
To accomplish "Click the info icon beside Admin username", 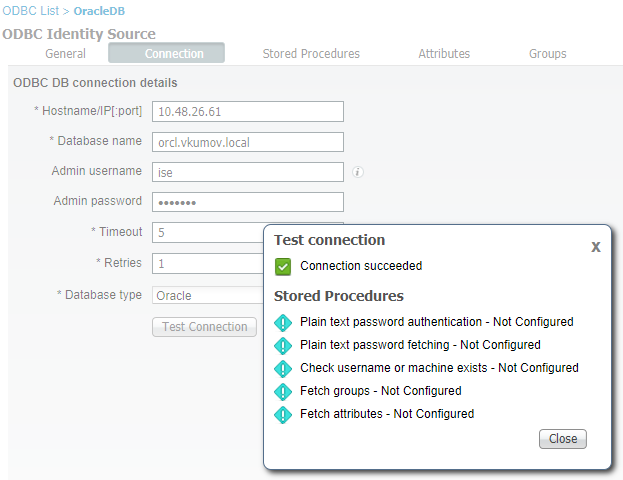I will click(358, 172).
